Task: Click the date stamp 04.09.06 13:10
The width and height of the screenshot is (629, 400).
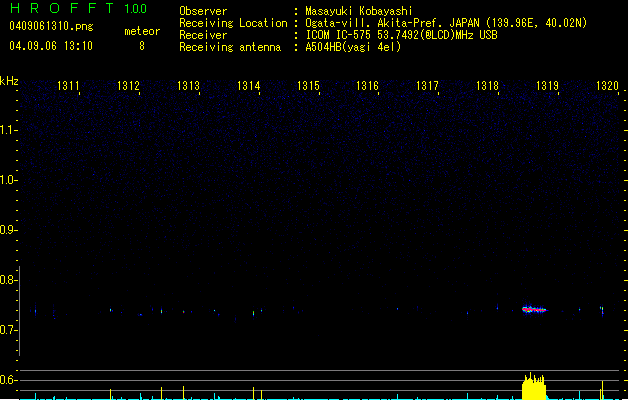Action: click(51, 46)
